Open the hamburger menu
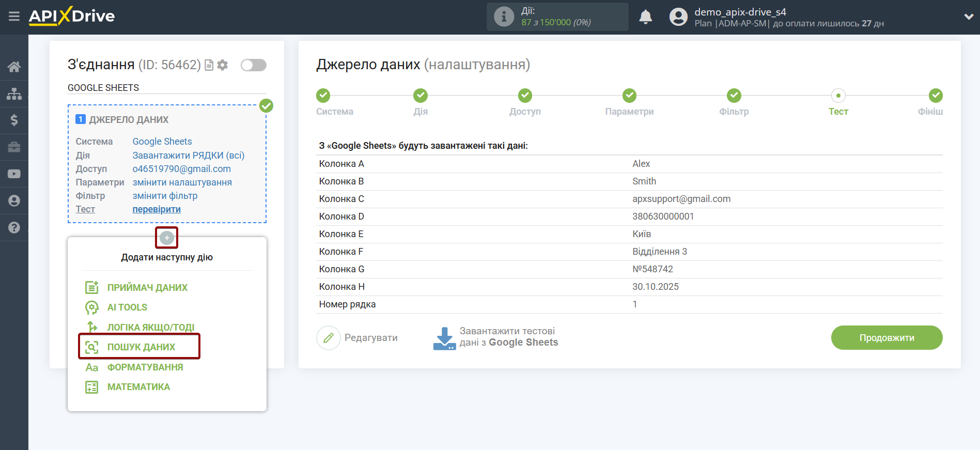Image resolution: width=980 pixels, height=450 pixels. (x=14, y=17)
